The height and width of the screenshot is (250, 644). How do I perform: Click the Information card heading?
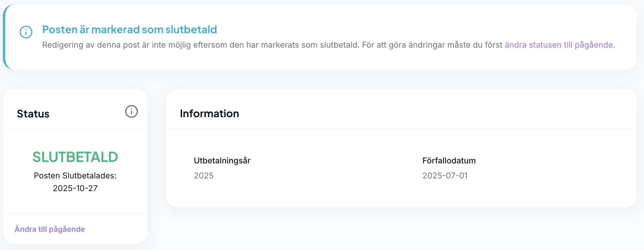coord(209,113)
